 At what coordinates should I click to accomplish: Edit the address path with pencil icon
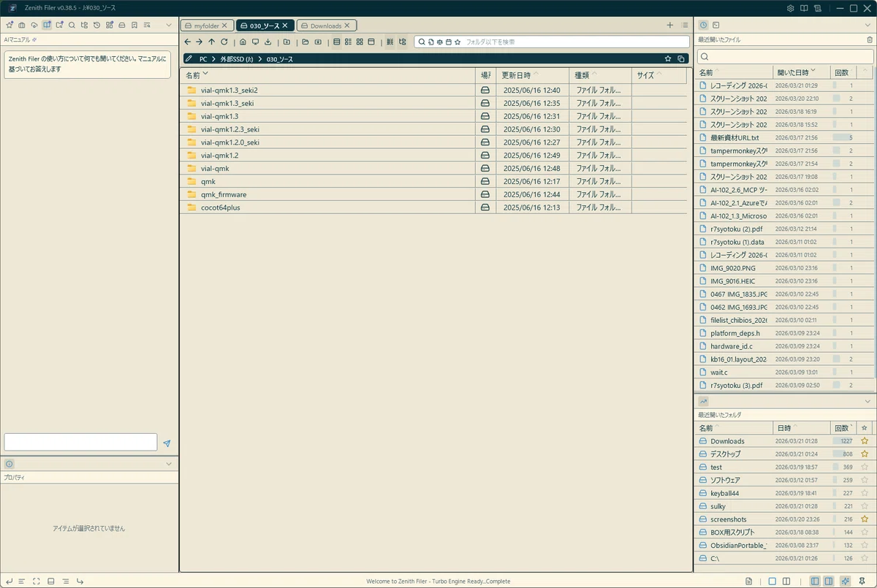pos(189,58)
